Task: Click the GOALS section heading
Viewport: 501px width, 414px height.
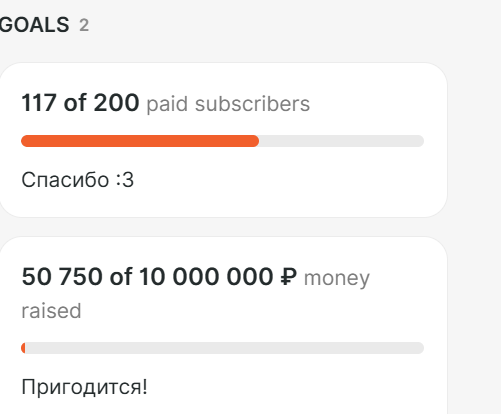Action: click(34, 25)
